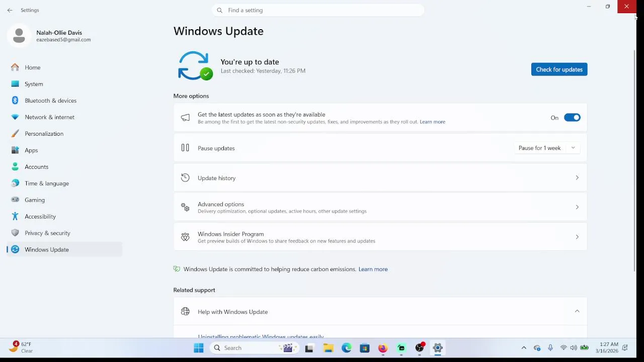Click Learn more about carbon emissions
Screen dimensions: 644x362
[373, 269]
